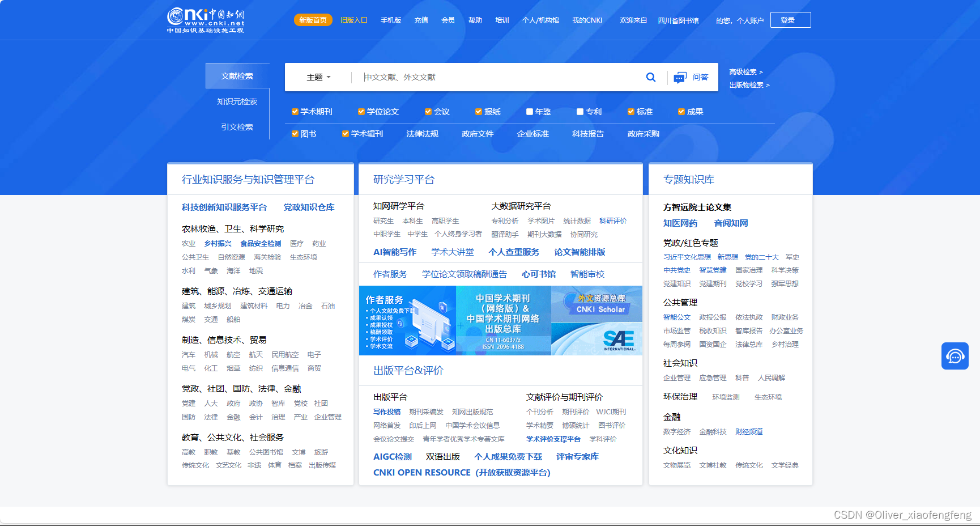Screen dimensions: 980x526
Task: Click the 旧版入口 nav item
Action: (x=354, y=20)
